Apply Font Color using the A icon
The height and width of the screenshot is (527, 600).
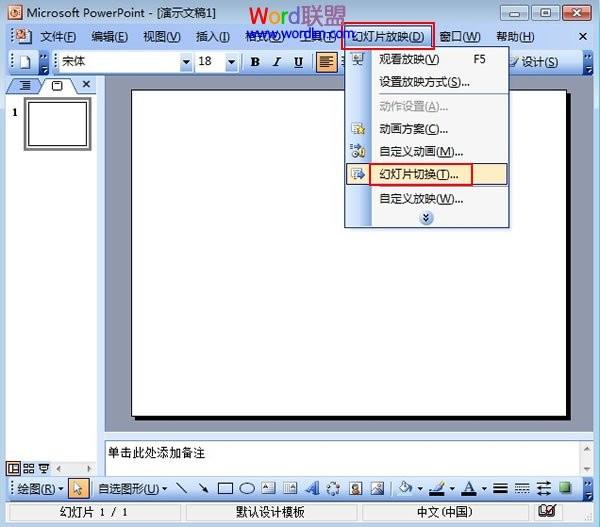tap(469, 488)
